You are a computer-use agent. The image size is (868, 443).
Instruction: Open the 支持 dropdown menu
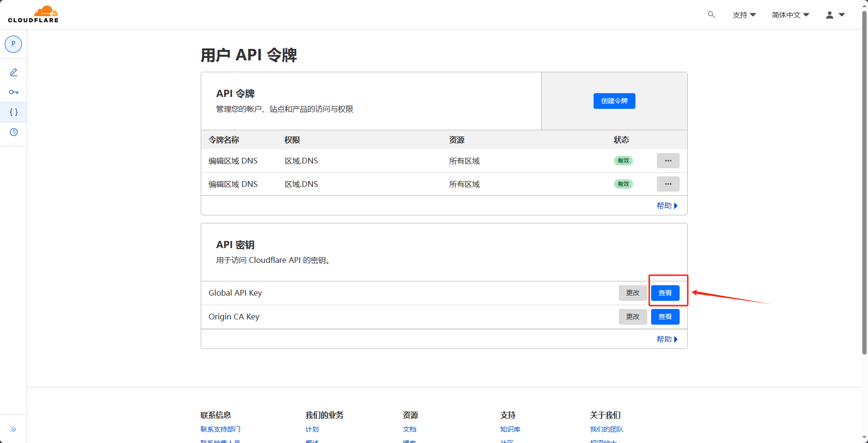point(744,15)
